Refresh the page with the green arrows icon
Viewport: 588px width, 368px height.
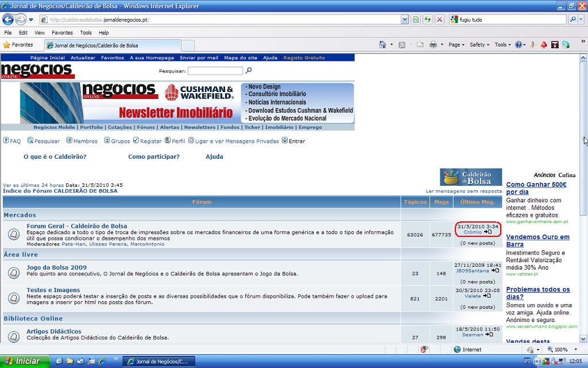[427, 20]
